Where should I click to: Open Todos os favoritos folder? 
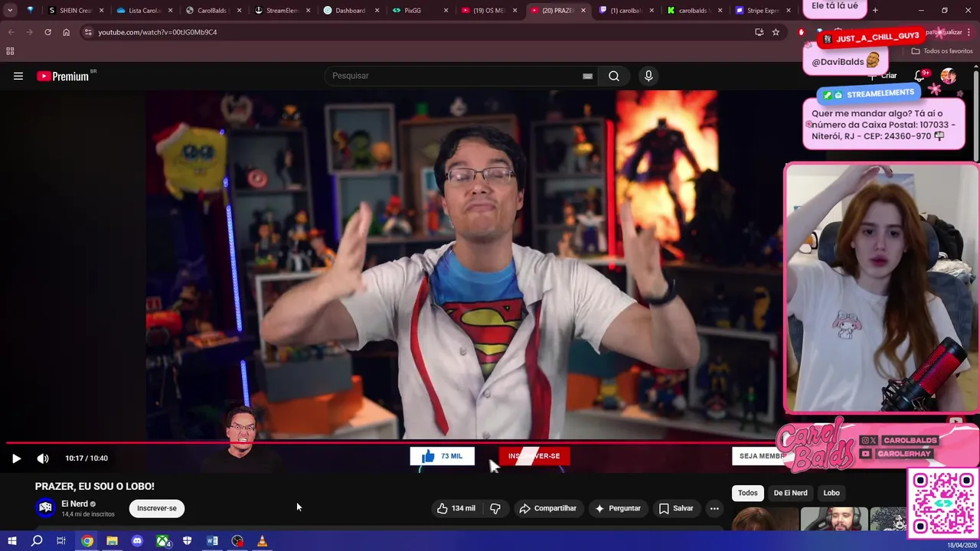click(942, 51)
